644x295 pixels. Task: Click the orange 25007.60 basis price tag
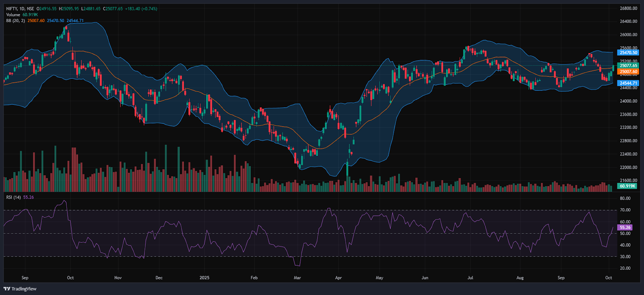tap(628, 72)
